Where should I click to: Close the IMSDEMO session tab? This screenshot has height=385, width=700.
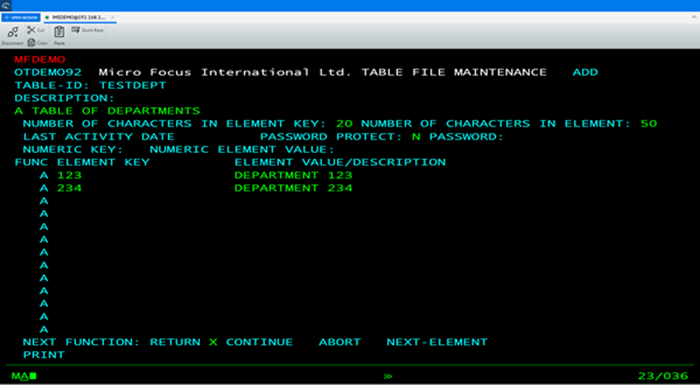point(112,17)
